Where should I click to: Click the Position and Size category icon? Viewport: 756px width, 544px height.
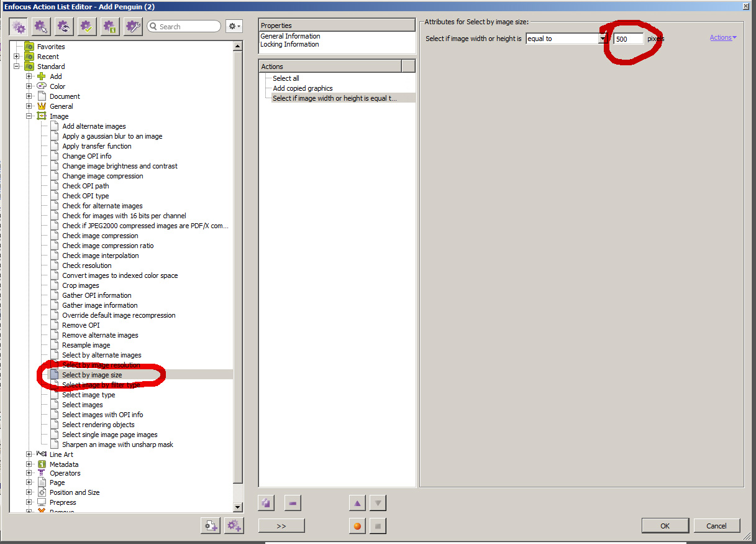42,492
